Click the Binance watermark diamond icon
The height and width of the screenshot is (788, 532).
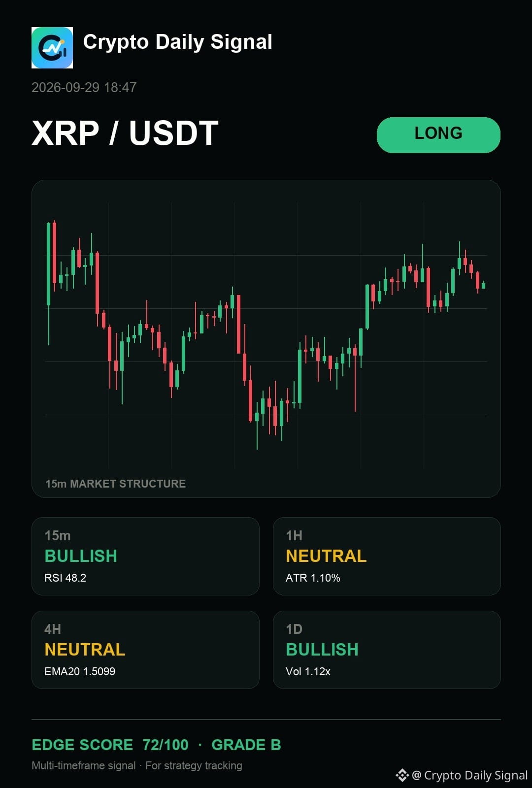coord(402,775)
